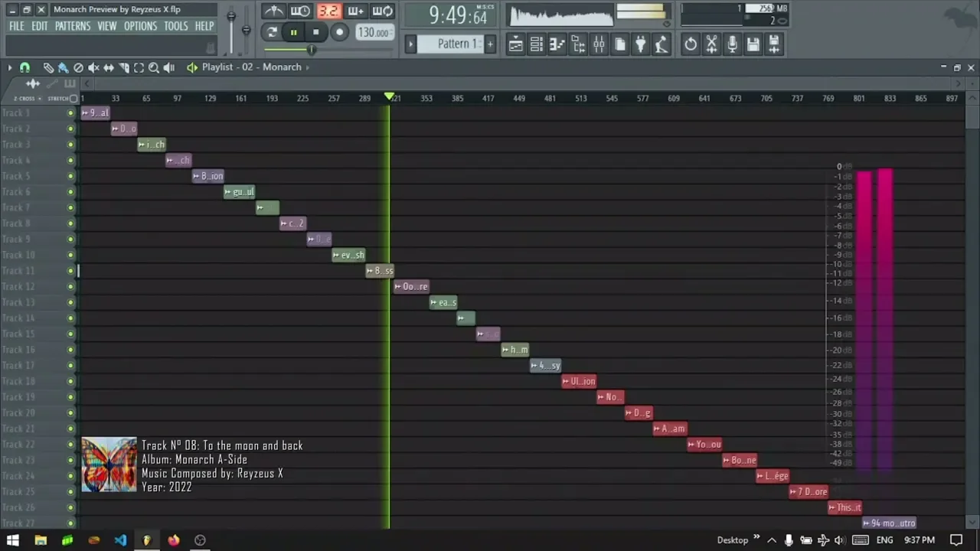
Task: Open Firefox from the taskbar
Action: pyautogui.click(x=174, y=540)
